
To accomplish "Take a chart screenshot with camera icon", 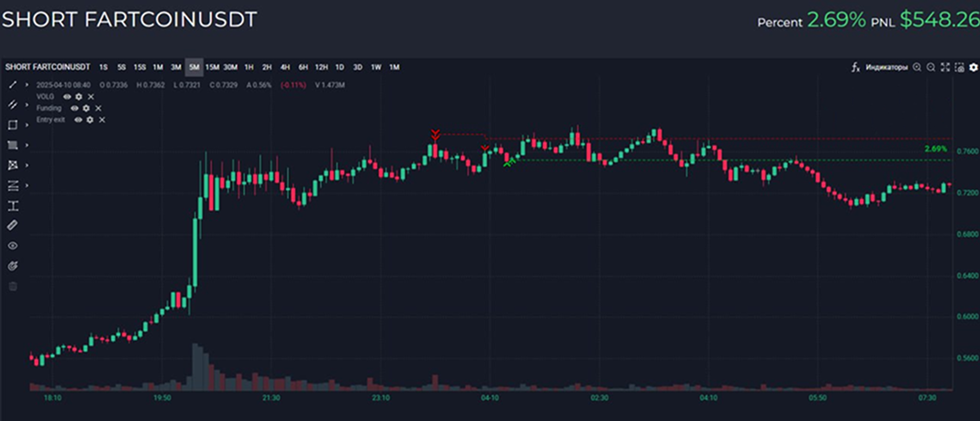I will pos(960,67).
